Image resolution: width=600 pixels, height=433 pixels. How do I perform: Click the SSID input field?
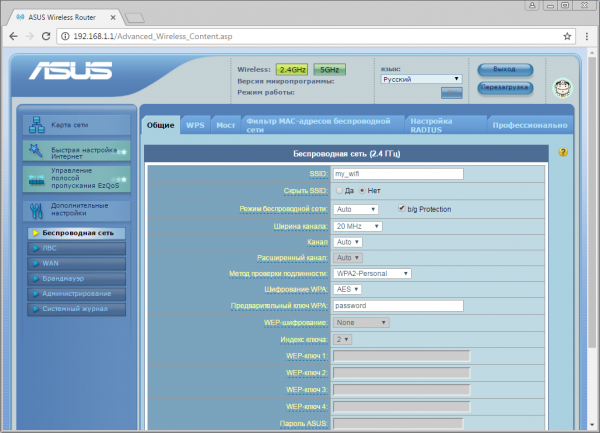398,174
